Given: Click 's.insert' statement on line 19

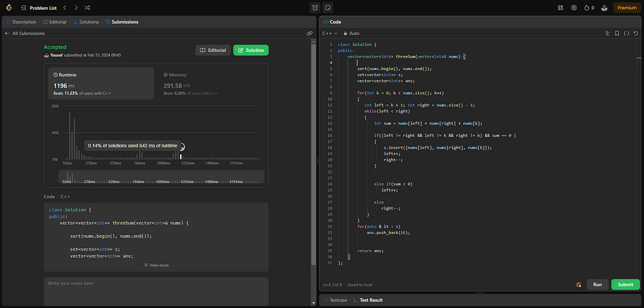Looking at the screenshot, I should coord(437,147).
